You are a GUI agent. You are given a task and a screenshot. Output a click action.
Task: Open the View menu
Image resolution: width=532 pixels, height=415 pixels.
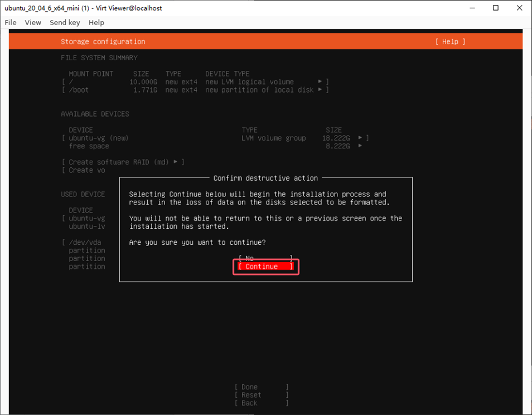[x=33, y=22]
